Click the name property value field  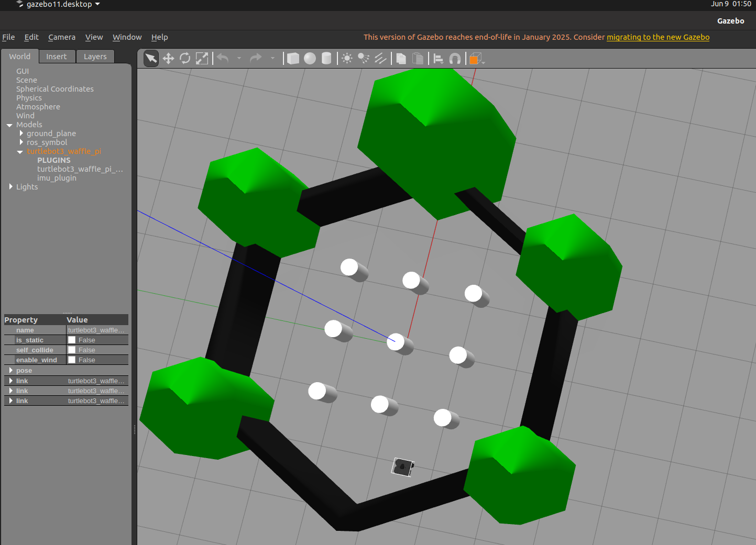[x=97, y=330]
